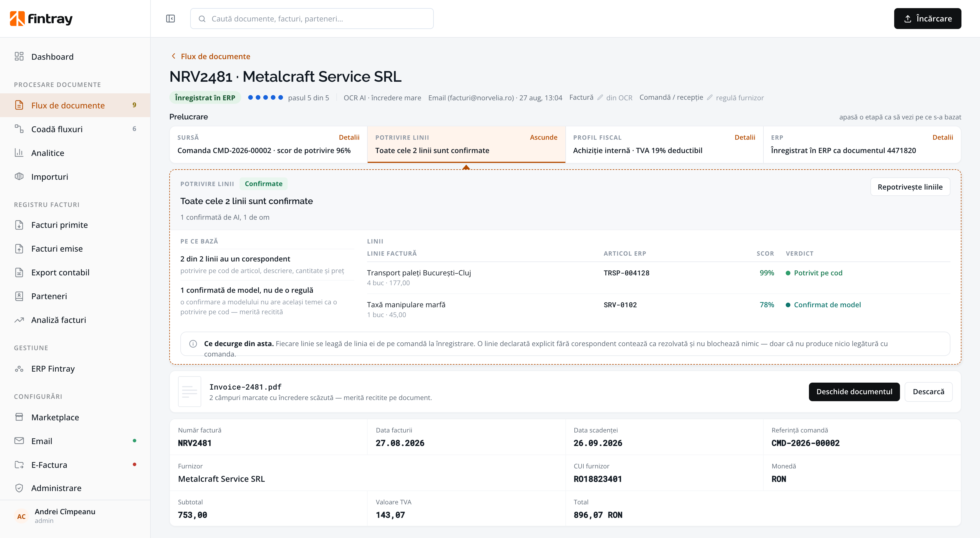This screenshot has height=538, width=980.
Task: Toggle the sidebar collapse icon
Action: tap(170, 19)
